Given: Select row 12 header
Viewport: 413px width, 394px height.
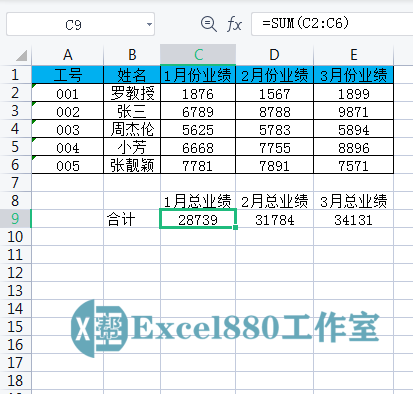Looking at the screenshot, I should point(15,273).
